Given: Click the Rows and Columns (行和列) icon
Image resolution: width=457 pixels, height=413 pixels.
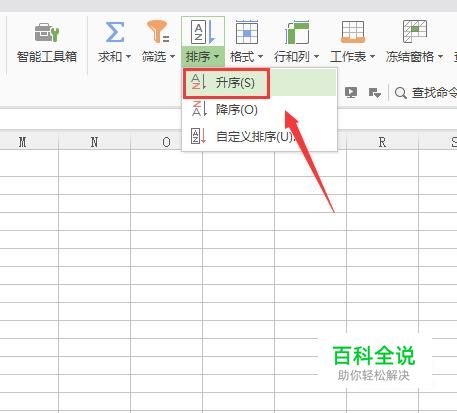Looking at the screenshot, I should tap(297, 32).
